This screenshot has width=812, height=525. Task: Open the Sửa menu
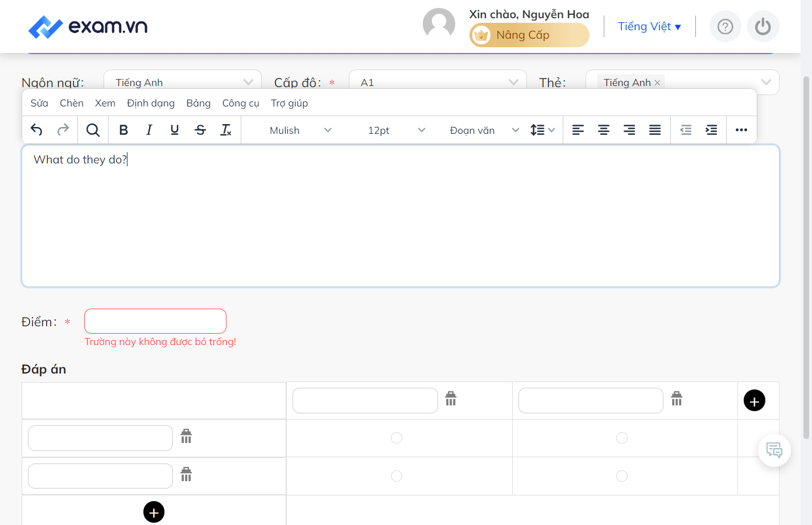tap(39, 103)
